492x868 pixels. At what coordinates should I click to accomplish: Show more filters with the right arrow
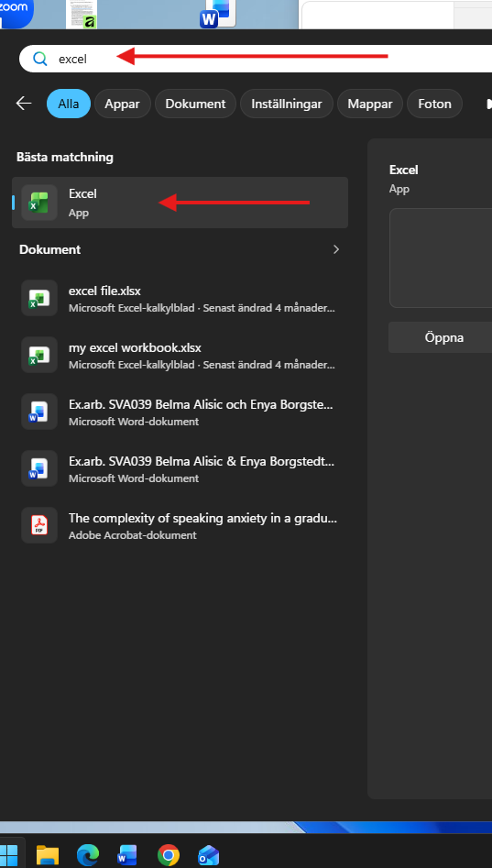(488, 104)
